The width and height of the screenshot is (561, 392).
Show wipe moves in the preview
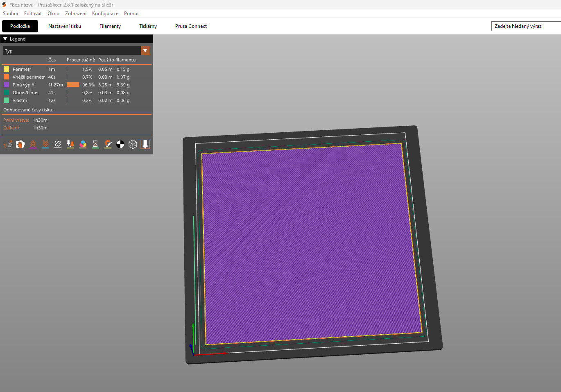20,144
